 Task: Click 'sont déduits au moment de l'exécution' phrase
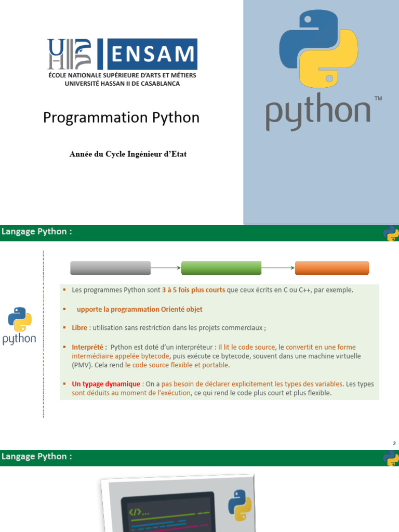(x=131, y=393)
